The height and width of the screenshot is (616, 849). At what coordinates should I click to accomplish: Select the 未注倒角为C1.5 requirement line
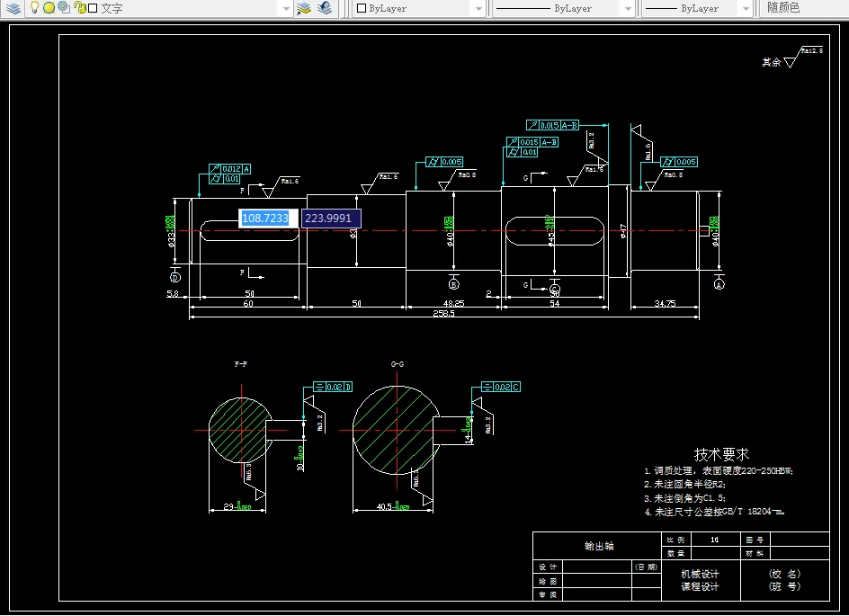684,498
